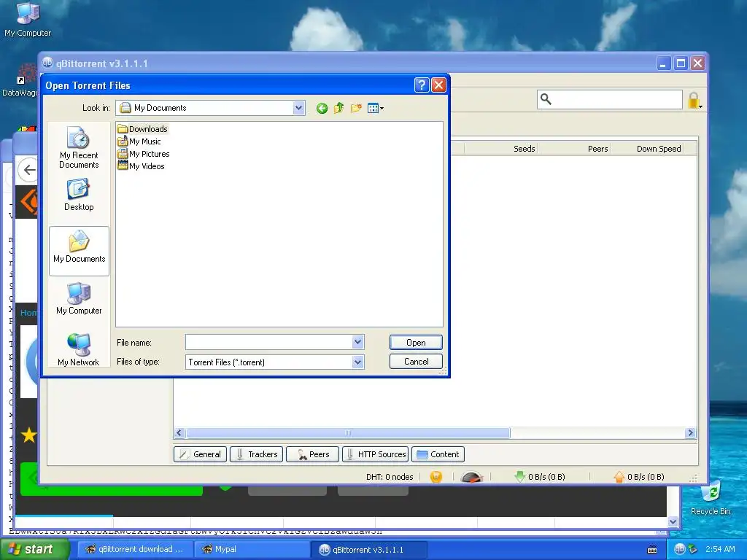This screenshot has height=560, width=747.
Task: Click the taskbar clock showing 2:54 AM
Action: pos(720,549)
